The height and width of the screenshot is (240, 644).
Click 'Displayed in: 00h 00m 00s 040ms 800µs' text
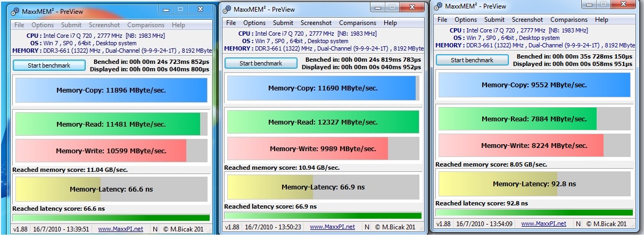coord(151,69)
